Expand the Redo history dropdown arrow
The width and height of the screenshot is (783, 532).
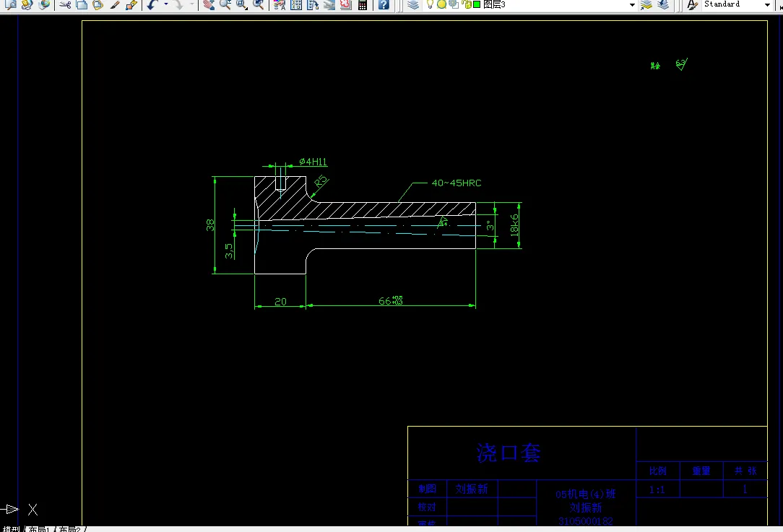point(191,4)
